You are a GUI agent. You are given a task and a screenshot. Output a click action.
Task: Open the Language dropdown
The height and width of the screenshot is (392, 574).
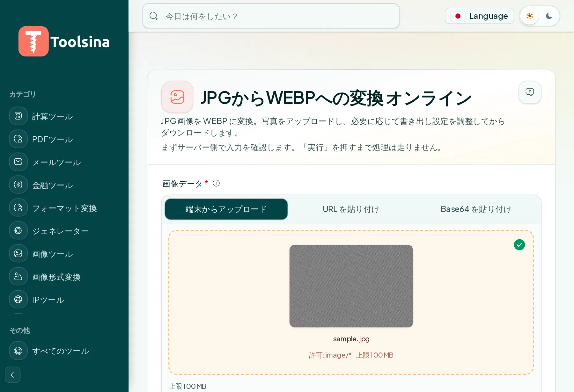tap(479, 16)
